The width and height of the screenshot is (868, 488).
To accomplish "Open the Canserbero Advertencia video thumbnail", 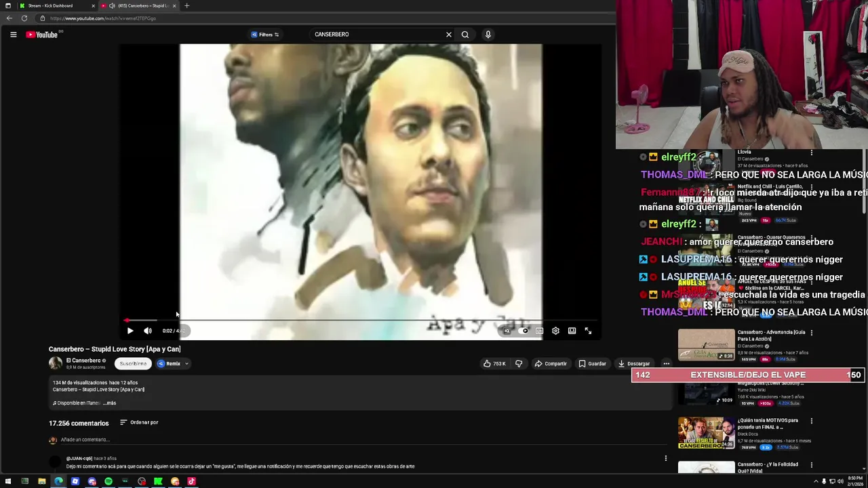I will pyautogui.click(x=706, y=345).
